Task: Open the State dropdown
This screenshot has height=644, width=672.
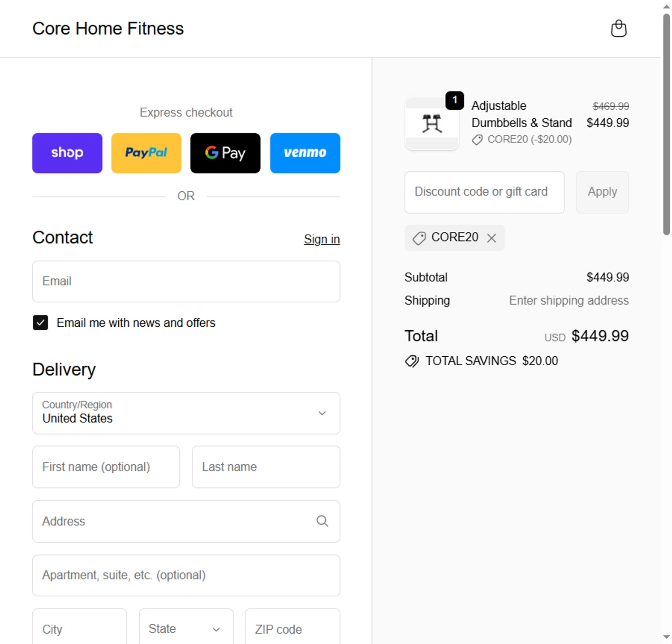Action: [x=185, y=629]
